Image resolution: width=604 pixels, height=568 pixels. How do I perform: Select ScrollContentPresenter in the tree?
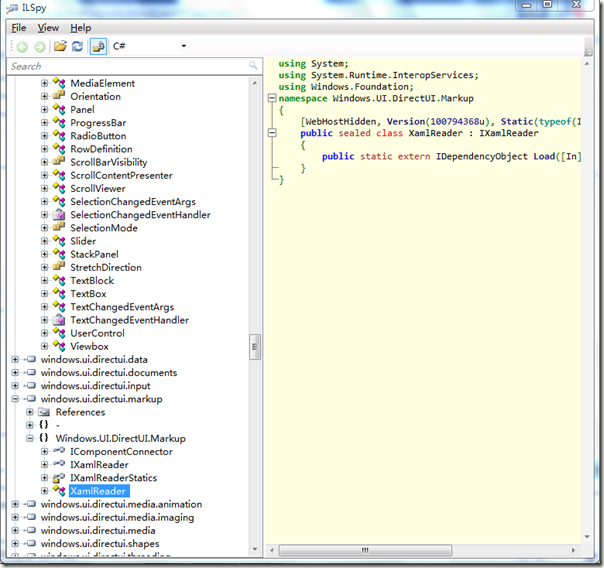point(121,175)
